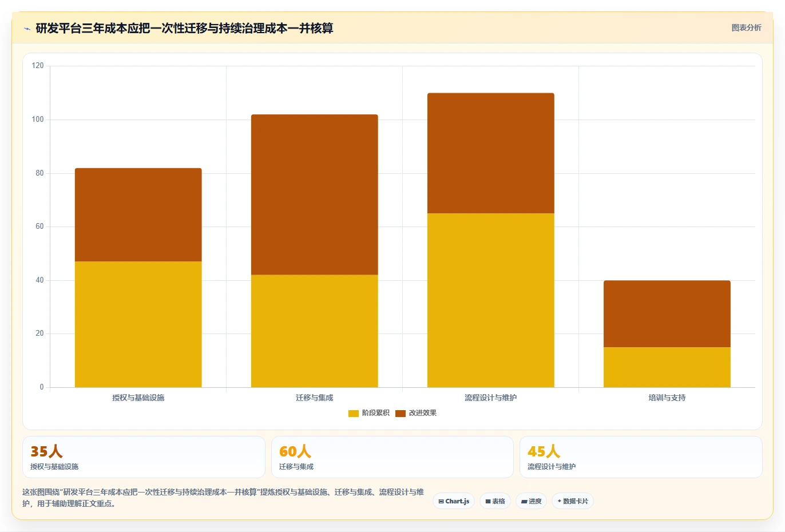
Task: Select the yellow bar segment for 授权与基础设施
Action: (138, 324)
